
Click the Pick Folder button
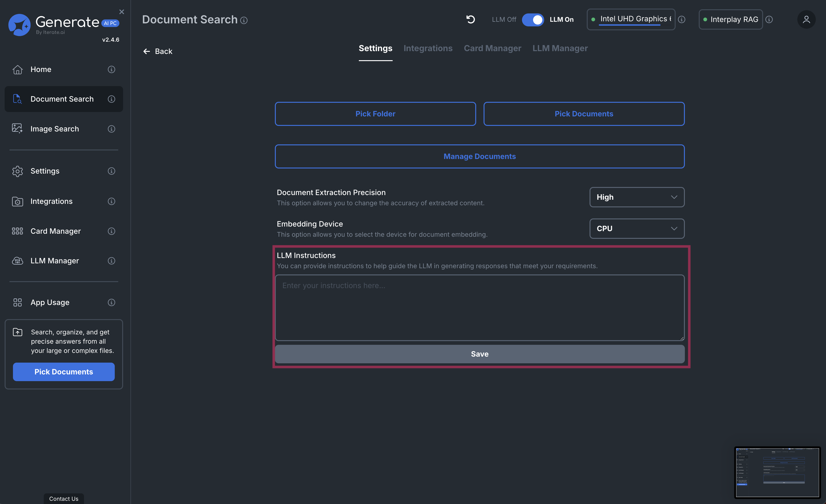point(375,114)
